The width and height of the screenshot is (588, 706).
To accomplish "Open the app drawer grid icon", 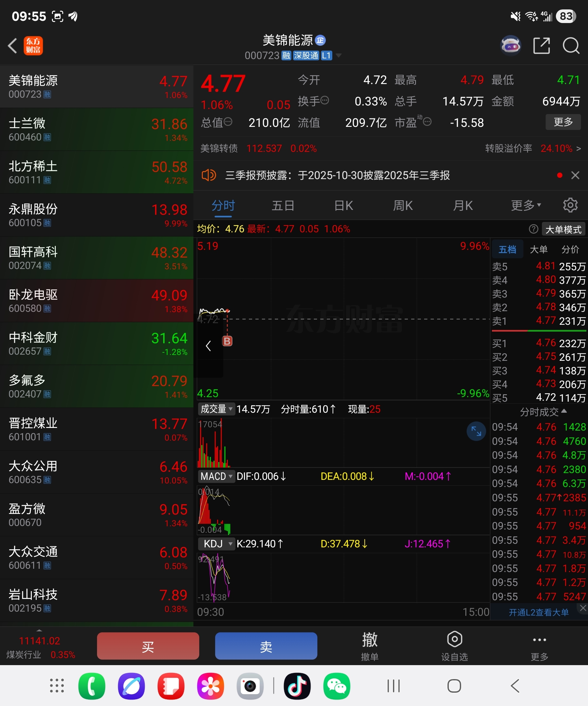I will [x=57, y=686].
